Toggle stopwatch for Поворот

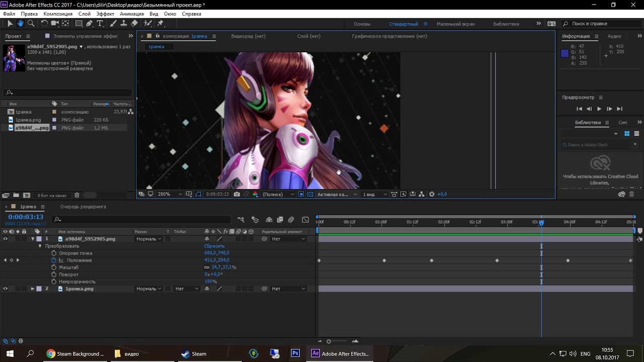click(54, 275)
